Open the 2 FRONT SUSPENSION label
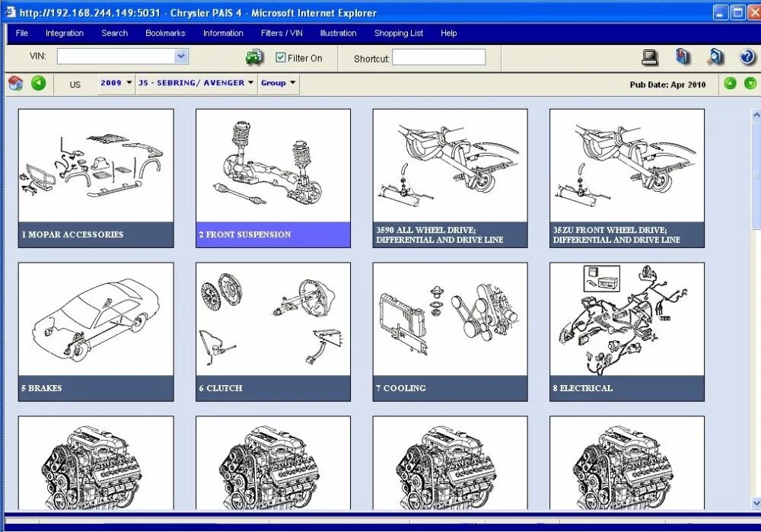 273,235
